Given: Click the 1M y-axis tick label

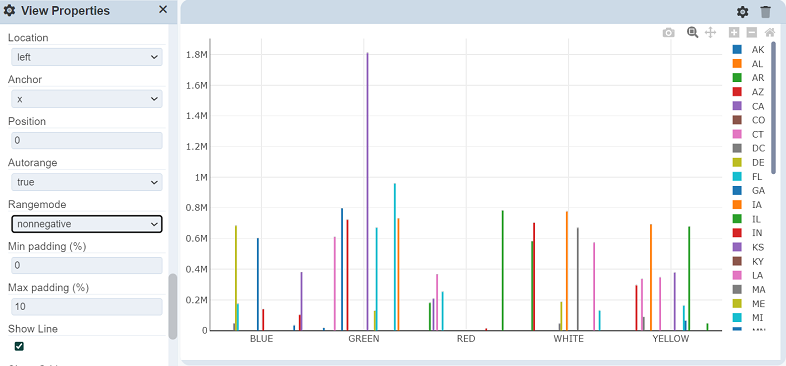Looking at the screenshot, I should point(201,177).
